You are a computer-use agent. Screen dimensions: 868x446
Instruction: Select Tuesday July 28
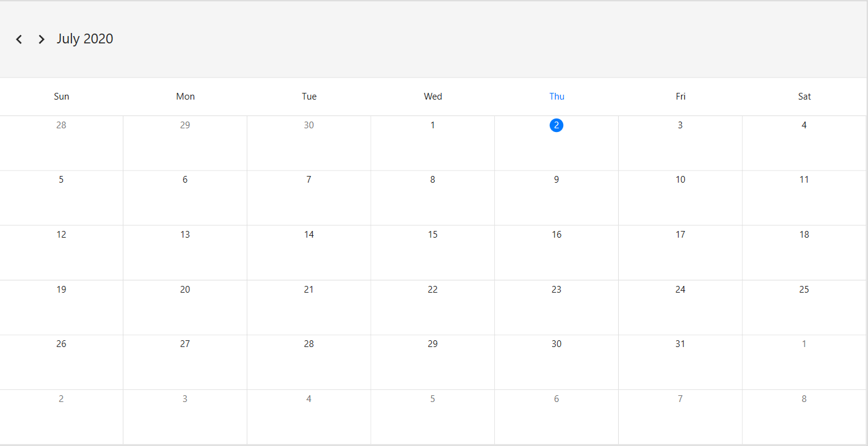coord(309,362)
